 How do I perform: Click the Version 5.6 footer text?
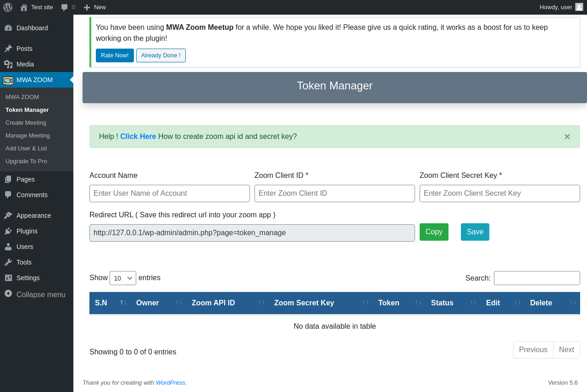(x=563, y=382)
